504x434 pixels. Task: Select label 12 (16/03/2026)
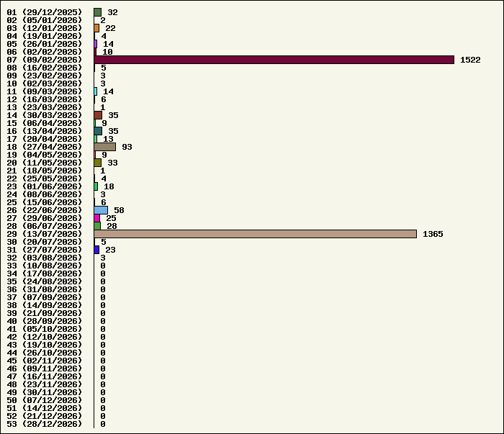pyautogui.click(x=45, y=99)
